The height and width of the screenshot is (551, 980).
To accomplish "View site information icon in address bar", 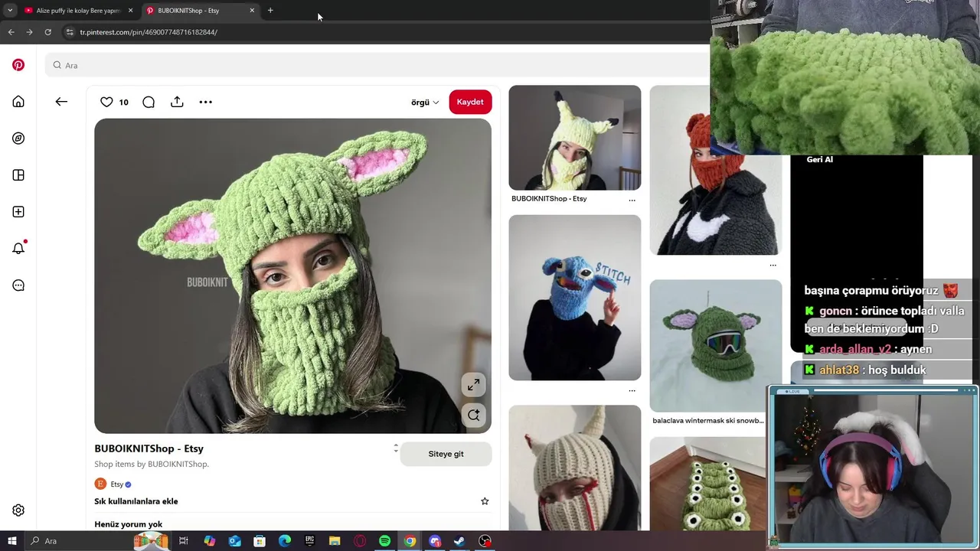I will tap(69, 32).
